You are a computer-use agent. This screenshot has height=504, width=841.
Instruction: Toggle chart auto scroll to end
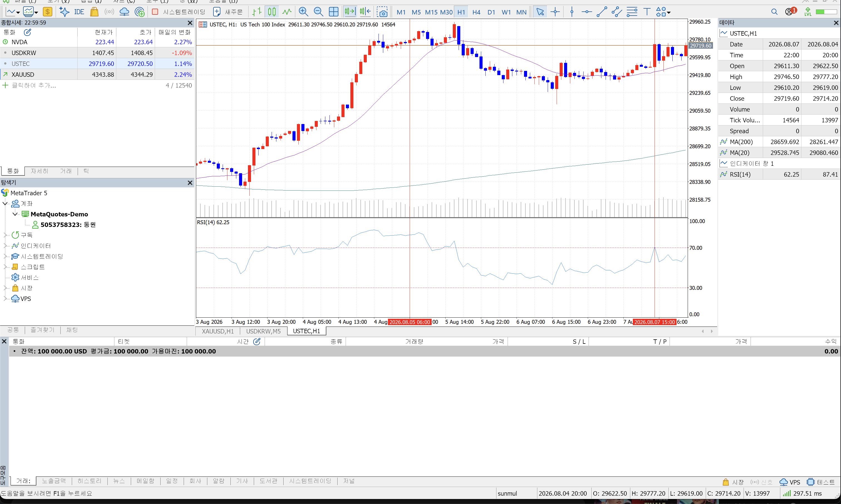(350, 12)
